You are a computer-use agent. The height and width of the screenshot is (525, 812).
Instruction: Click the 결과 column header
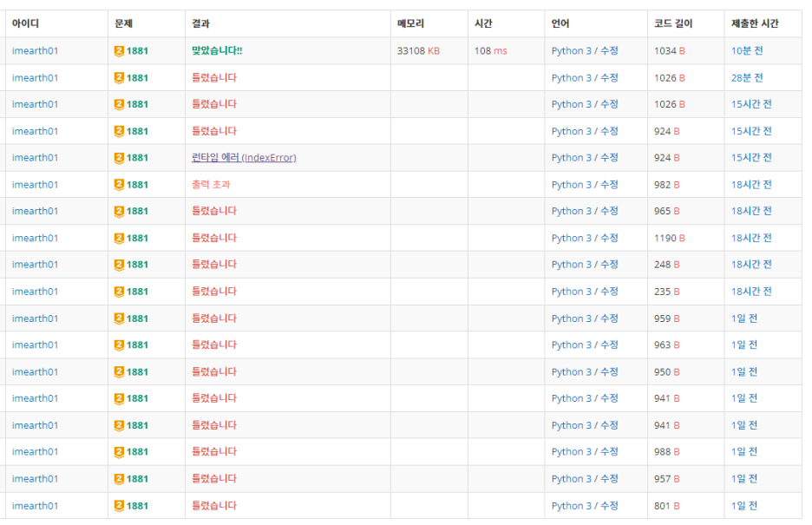(201, 23)
